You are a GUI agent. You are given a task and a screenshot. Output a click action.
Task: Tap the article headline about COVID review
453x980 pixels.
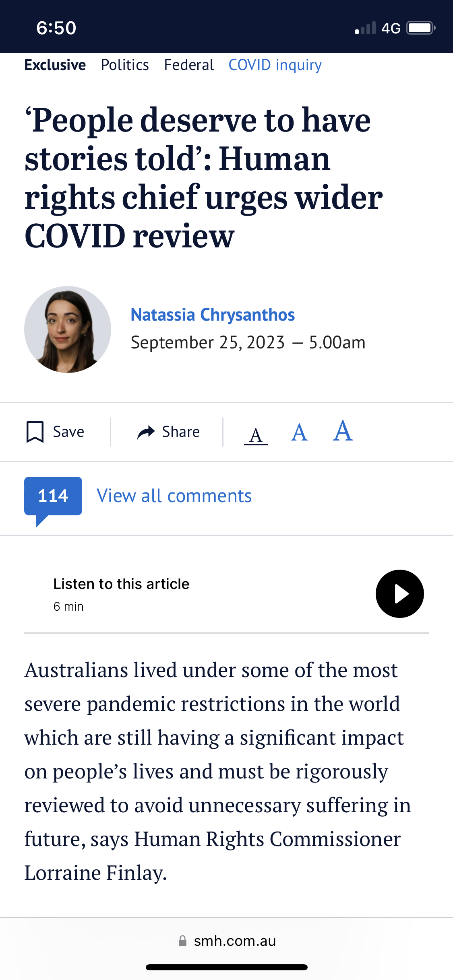tap(203, 178)
